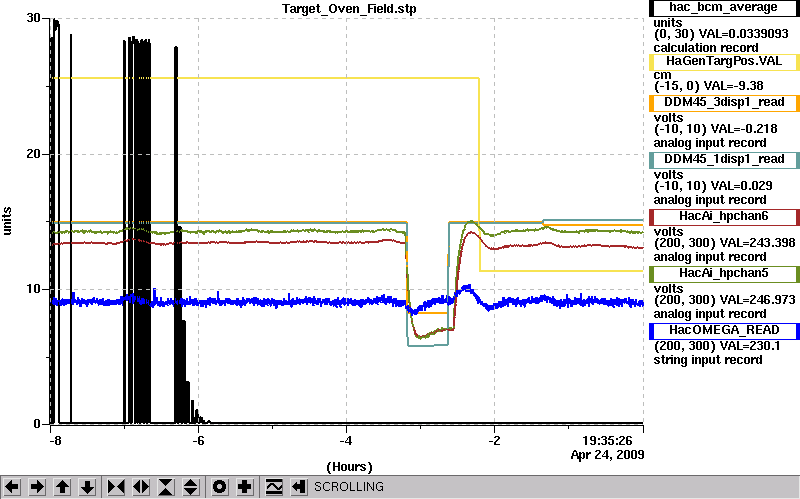The width and height of the screenshot is (800, 499).
Task: Select the HacAi_hpchan6 legend entry
Action: tap(723, 217)
